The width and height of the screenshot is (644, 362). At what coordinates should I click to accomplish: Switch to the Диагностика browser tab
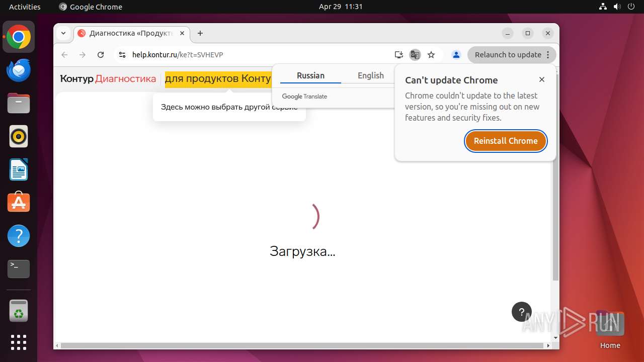click(x=132, y=33)
